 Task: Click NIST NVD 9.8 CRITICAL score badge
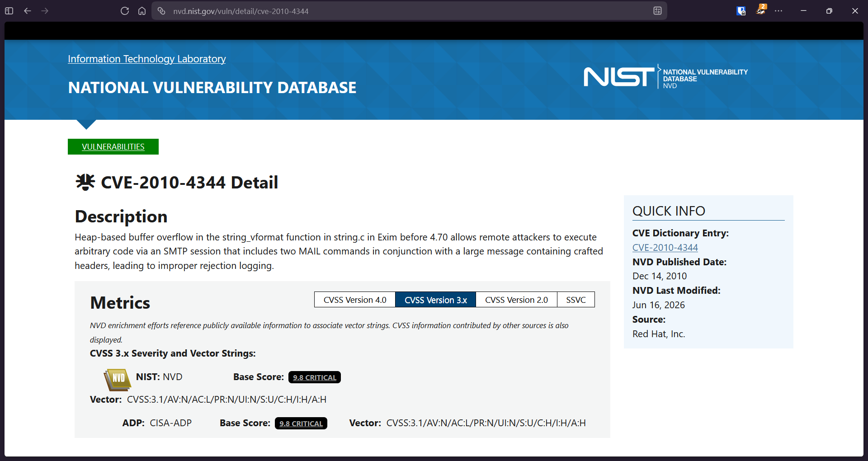click(315, 377)
